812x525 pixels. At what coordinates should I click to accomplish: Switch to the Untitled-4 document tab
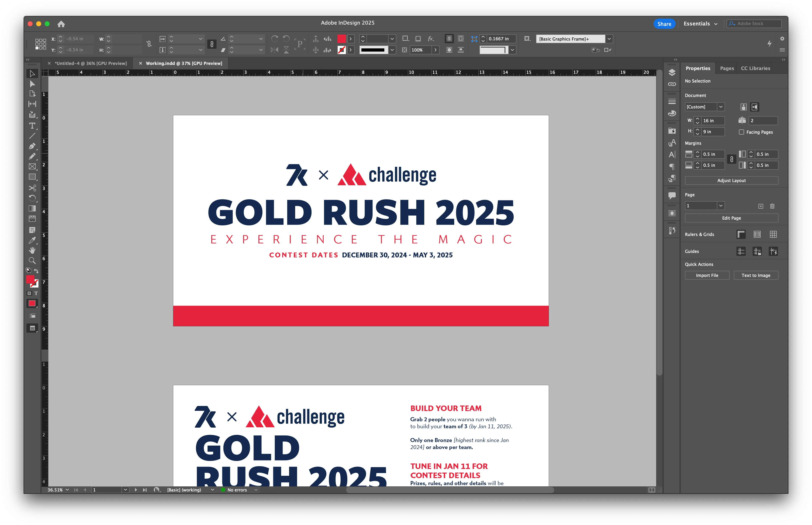pos(91,63)
